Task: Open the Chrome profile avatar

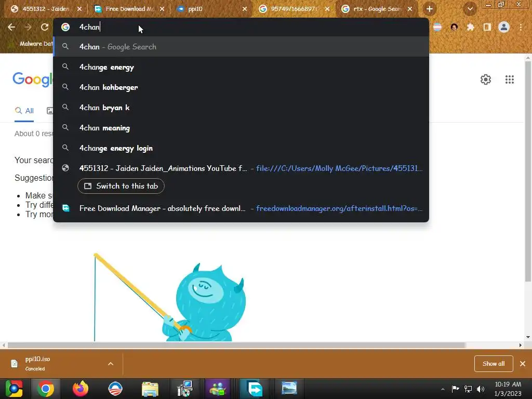Action: [504, 27]
